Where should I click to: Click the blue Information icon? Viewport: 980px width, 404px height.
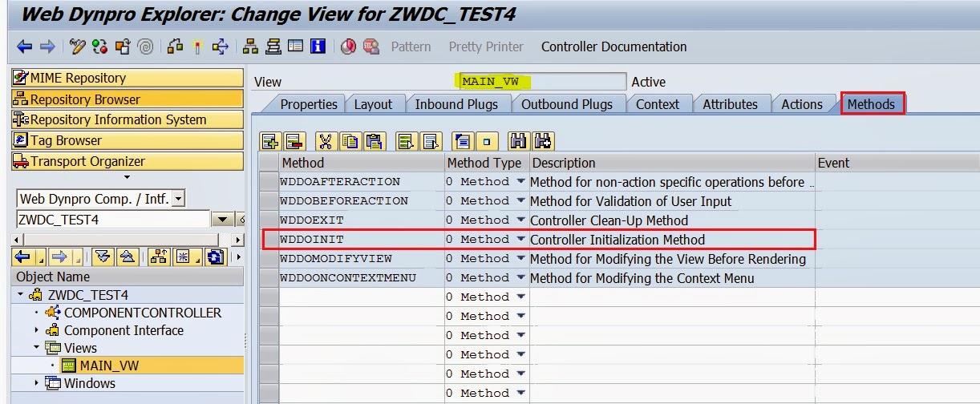point(318,46)
